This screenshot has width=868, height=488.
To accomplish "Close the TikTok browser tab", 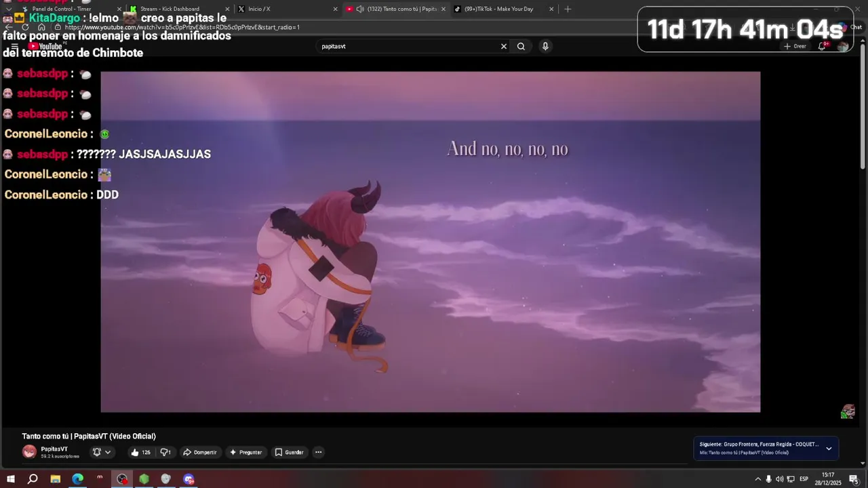I will 551,9.
